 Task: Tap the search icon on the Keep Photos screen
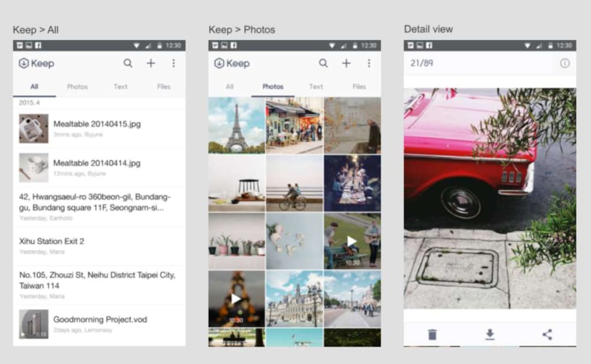tap(324, 63)
